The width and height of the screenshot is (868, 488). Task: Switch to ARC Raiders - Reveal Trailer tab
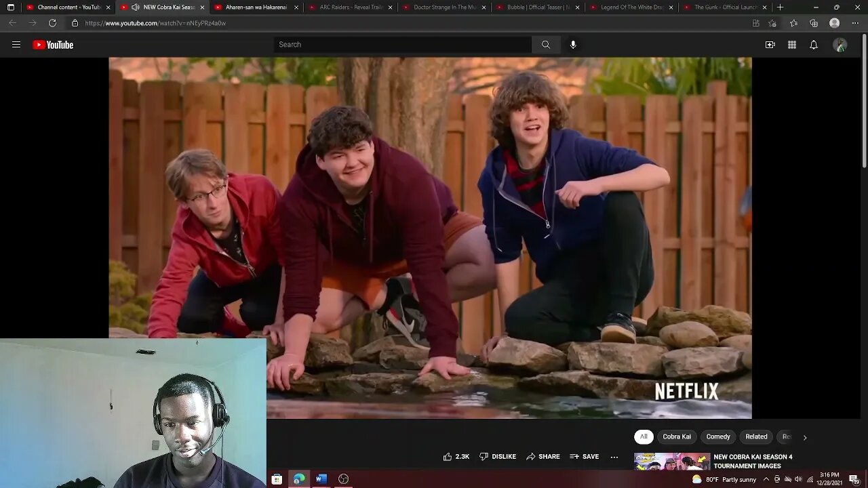tap(351, 7)
